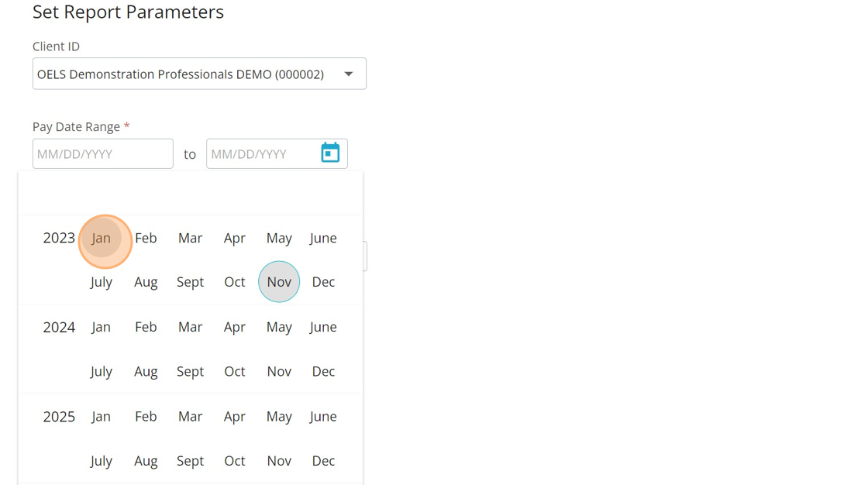Open the calendar icon in Pay Date Range
The width and height of the screenshot is (868, 485).
(330, 153)
